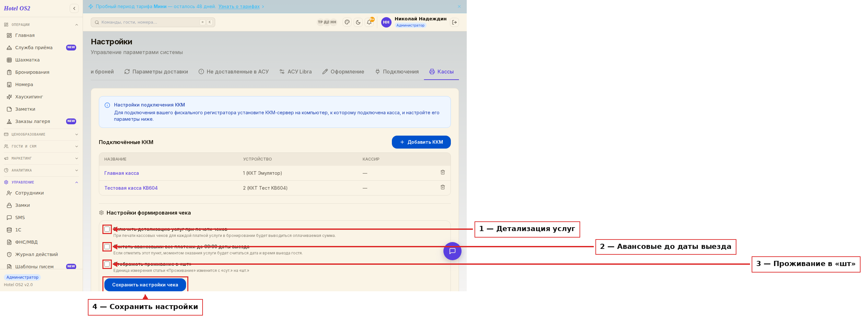The width and height of the screenshot is (868, 323).
Task: Expand the Ценообразование sidebar section
Action: coord(41,134)
